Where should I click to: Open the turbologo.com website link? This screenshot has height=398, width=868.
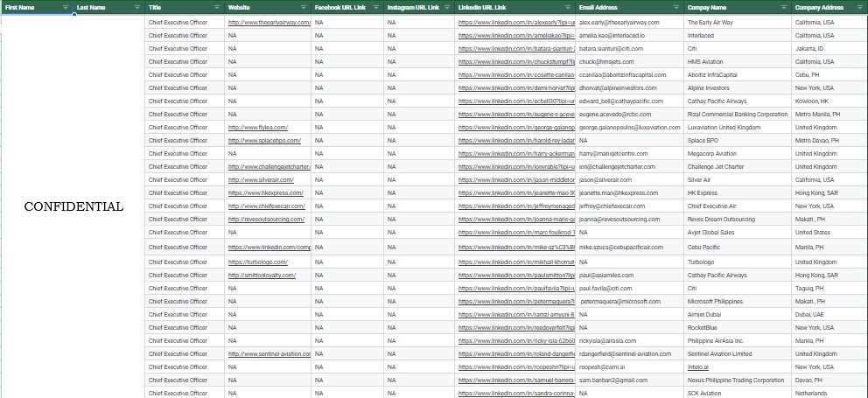coord(258,262)
